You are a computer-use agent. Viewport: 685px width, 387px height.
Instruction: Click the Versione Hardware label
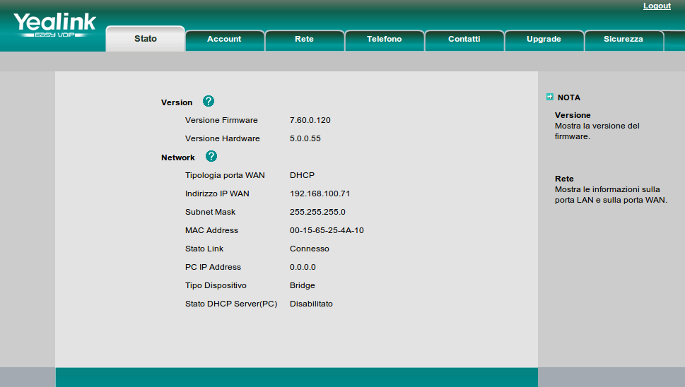(222, 138)
